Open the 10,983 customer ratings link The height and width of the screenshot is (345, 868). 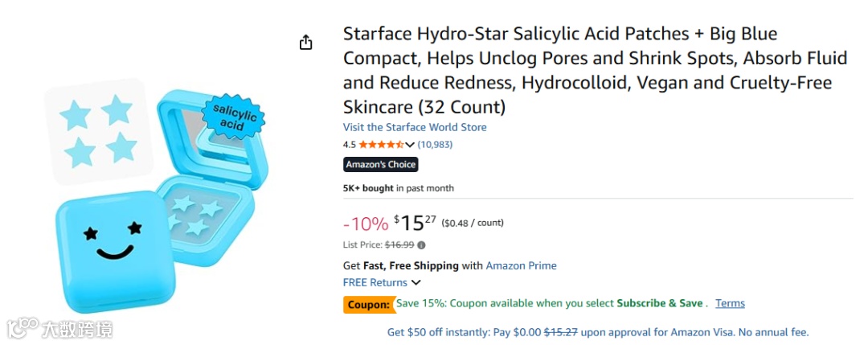(x=435, y=145)
